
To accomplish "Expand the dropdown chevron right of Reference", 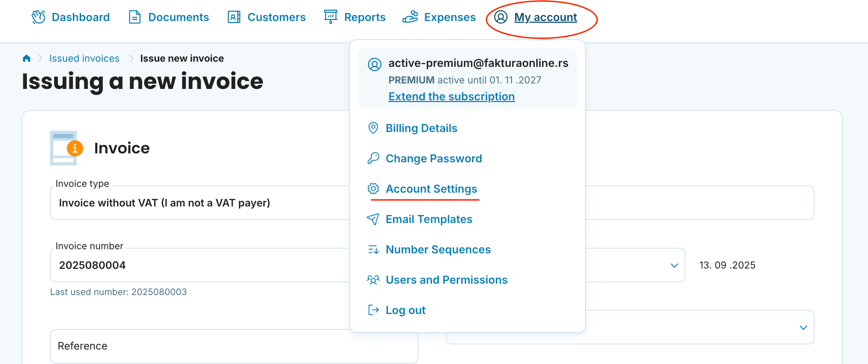I will [803, 327].
